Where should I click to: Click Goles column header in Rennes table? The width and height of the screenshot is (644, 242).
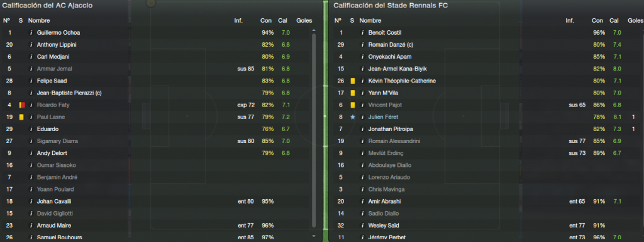click(636, 21)
